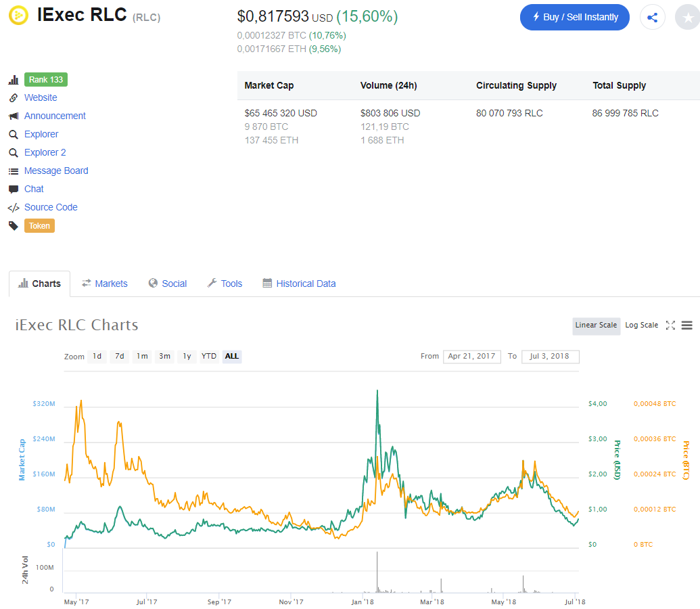Click the star watchlist icon
The width and height of the screenshot is (700, 609).
pos(688,18)
